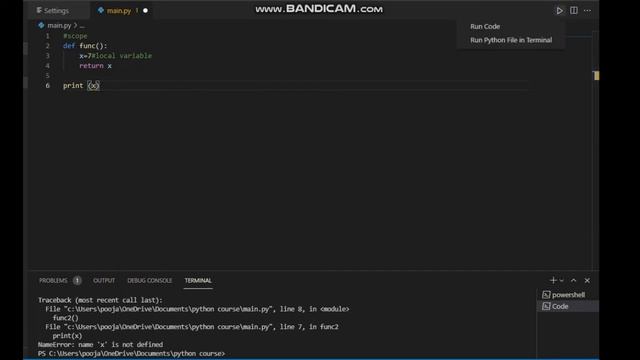
Task: Select Run Code from the menu
Action: click(x=485, y=26)
